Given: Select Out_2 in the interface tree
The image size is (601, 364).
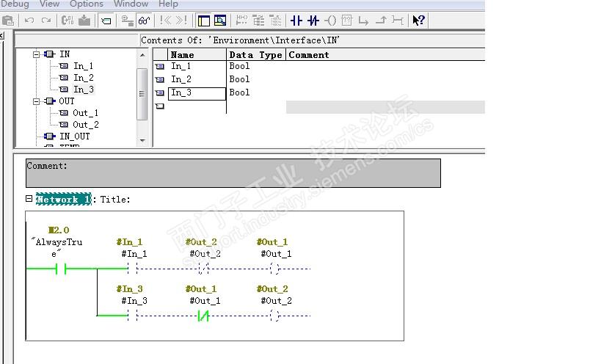Looking at the screenshot, I should tap(86, 125).
